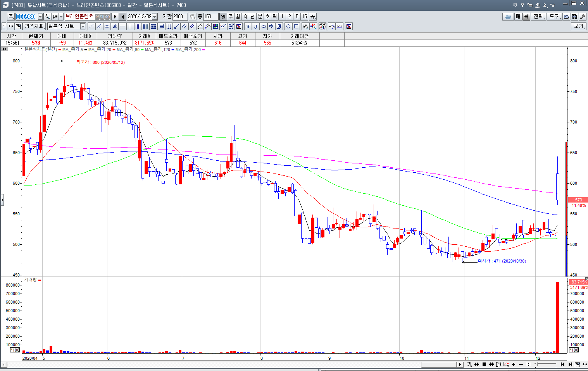Open stock code history dropdown
This screenshot has height=371, width=588.
(40, 17)
